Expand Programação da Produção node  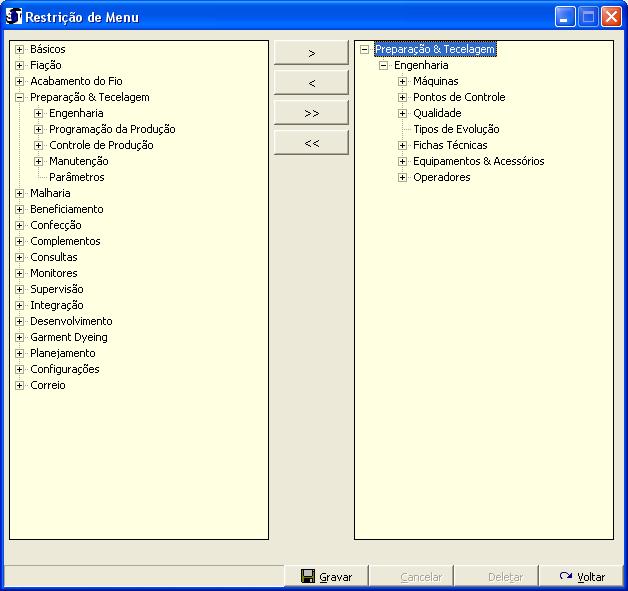(38, 129)
